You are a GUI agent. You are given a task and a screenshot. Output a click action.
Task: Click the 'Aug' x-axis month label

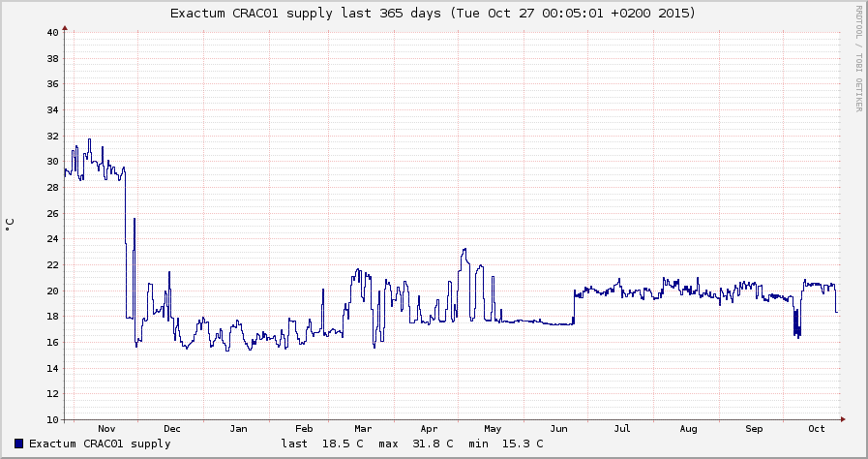[688, 429]
